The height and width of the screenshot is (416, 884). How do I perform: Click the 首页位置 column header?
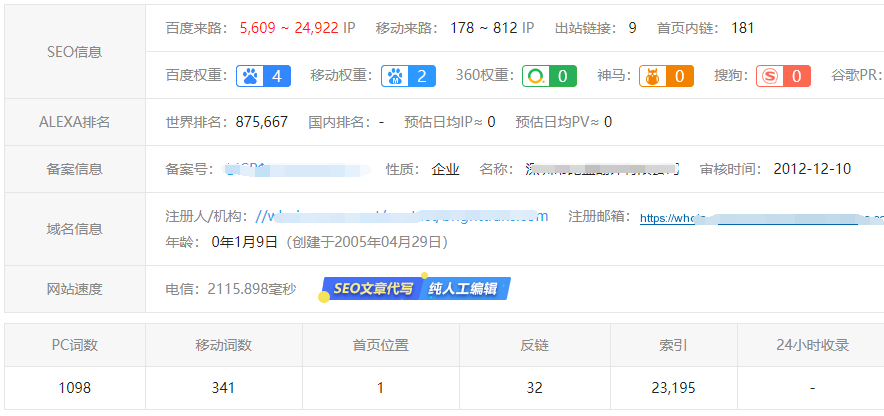pyautogui.click(x=381, y=345)
